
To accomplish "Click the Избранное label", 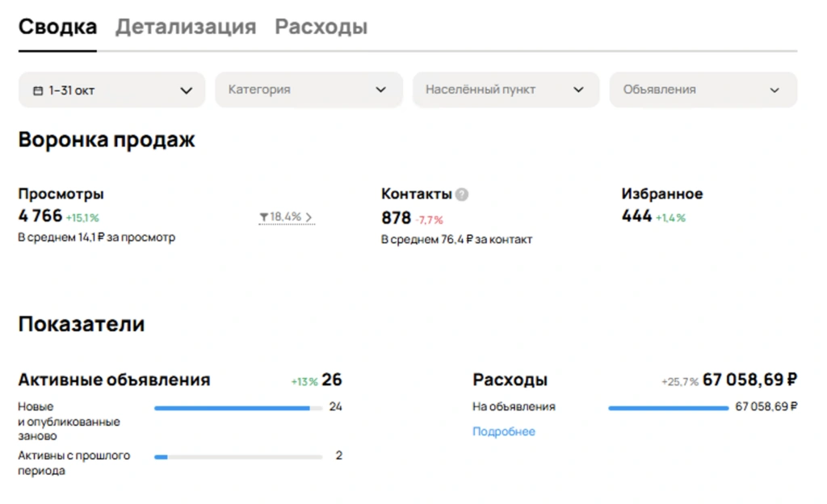I will (x=662, y=194).
